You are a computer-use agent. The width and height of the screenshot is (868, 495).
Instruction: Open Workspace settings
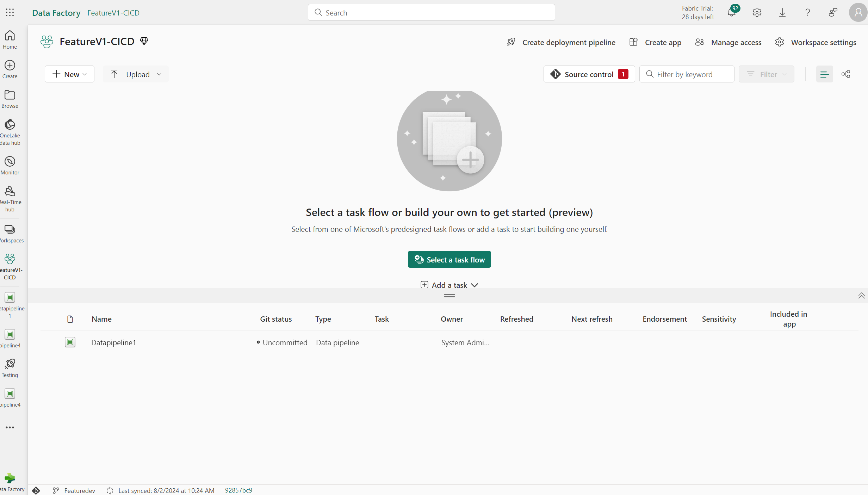pyautogui.click(x=816, y=42)
